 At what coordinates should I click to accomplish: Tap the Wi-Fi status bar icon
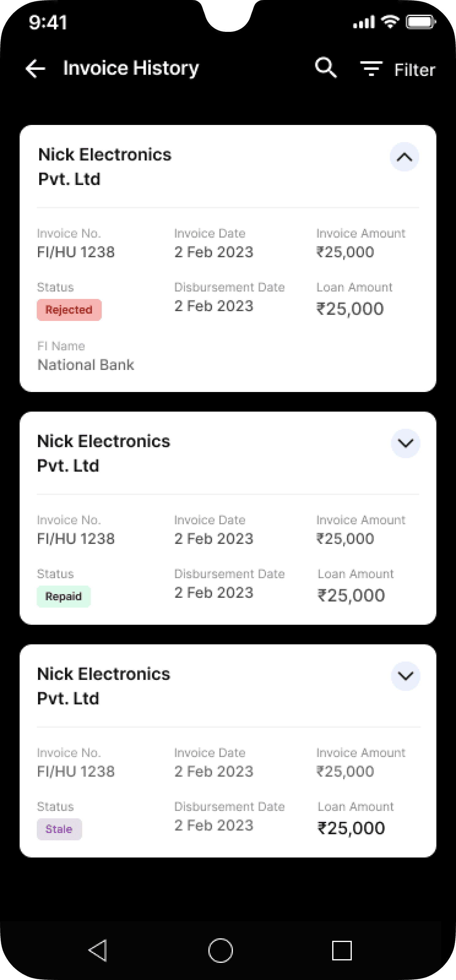click(x=390, y=22)
